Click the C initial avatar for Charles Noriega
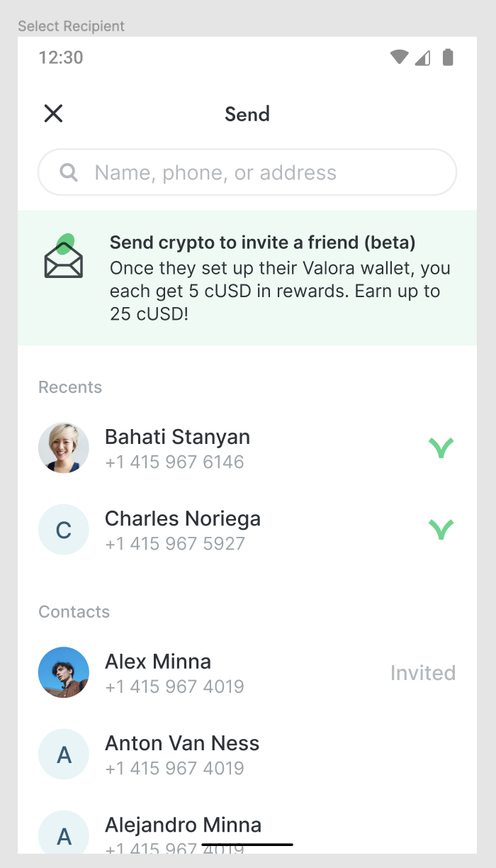The width and height of the screenshot is (496, 868). coord(64,529)
